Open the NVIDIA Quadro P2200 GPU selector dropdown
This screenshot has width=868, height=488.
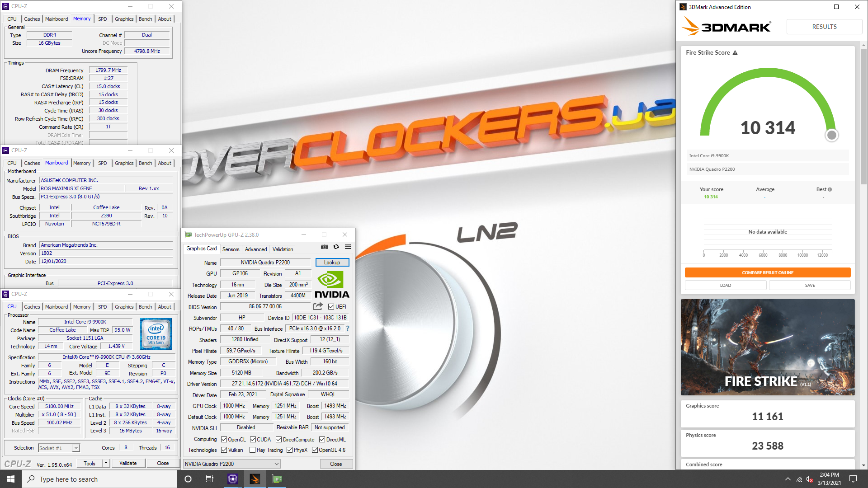(x=231, y=464)
